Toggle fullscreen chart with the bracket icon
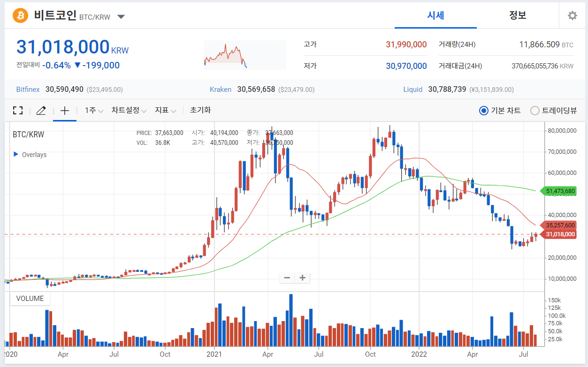Viewport: 588px width, 367px height. click(x=18, y=111)
